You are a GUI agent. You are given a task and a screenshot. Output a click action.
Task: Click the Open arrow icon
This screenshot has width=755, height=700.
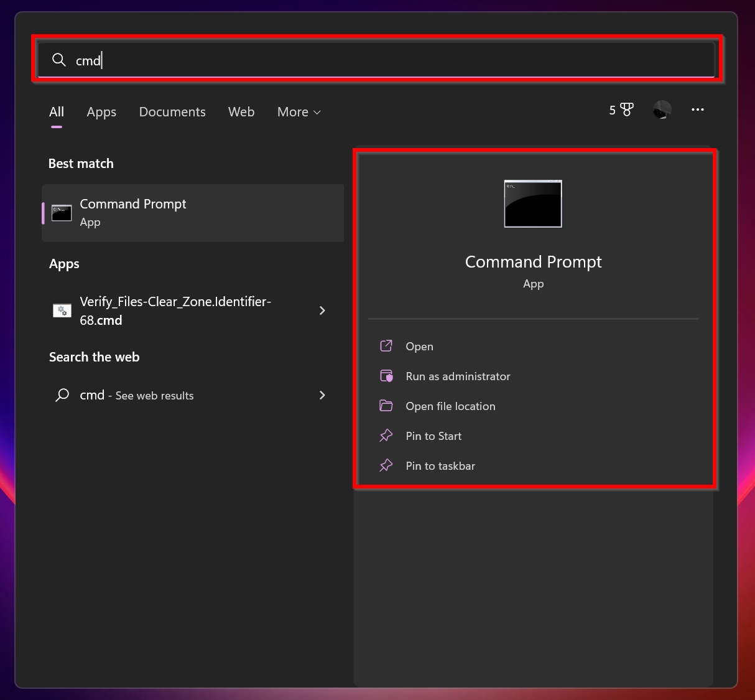click(386, 346)
